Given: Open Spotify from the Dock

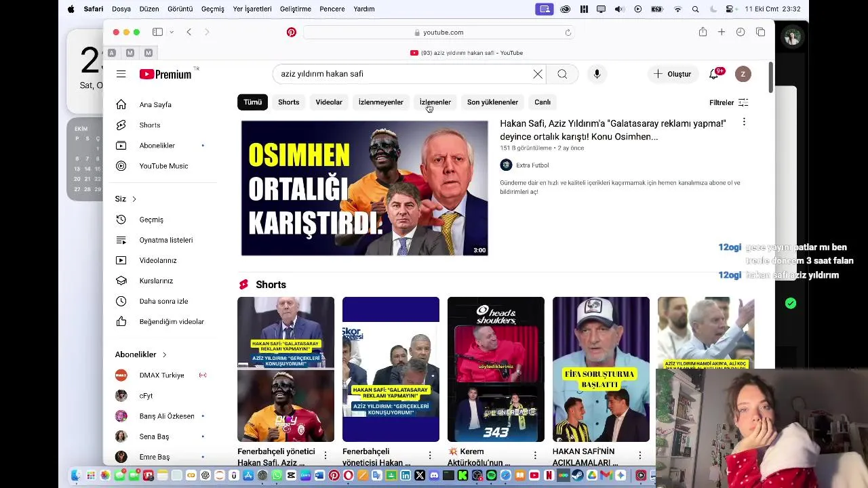Looking at the screenshot, I should coord(491,476).
